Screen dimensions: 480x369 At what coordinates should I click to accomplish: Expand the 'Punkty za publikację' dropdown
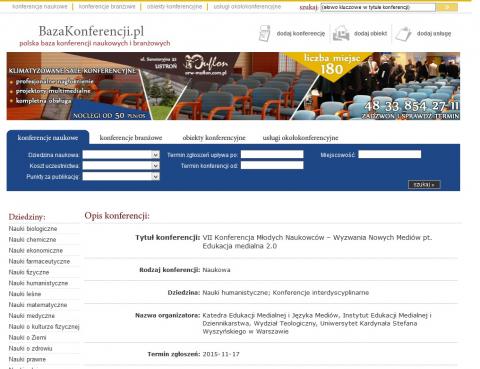121,177
